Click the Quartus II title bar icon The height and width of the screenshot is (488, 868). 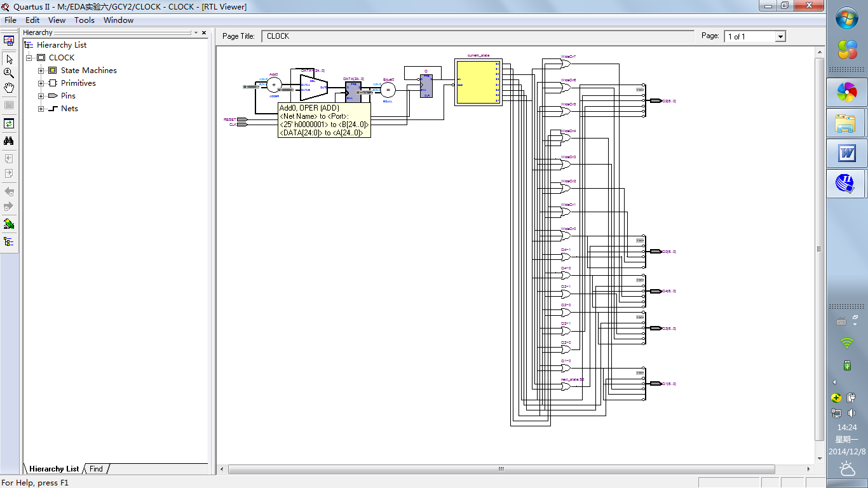click(x=6, y=6)
